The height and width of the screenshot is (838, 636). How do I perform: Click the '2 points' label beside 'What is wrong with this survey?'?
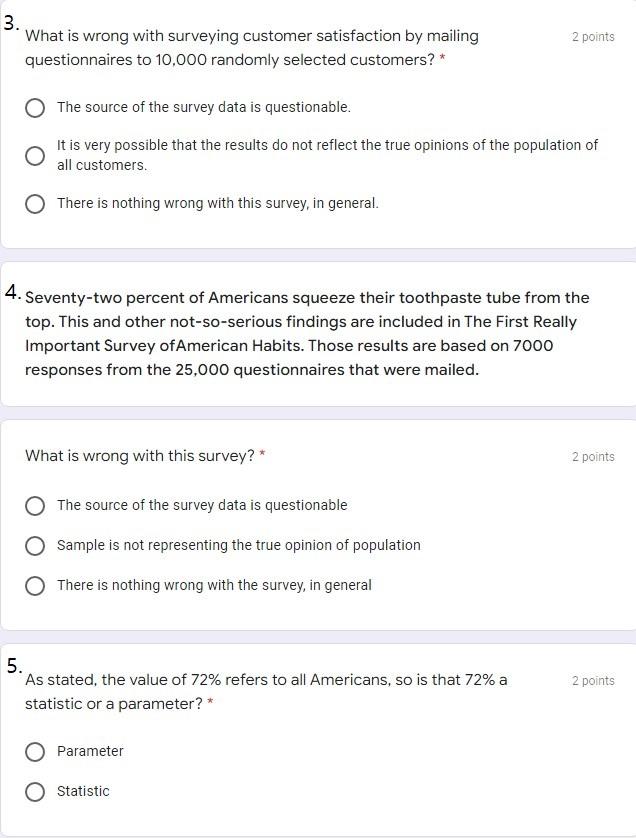[x=593, y=457]
